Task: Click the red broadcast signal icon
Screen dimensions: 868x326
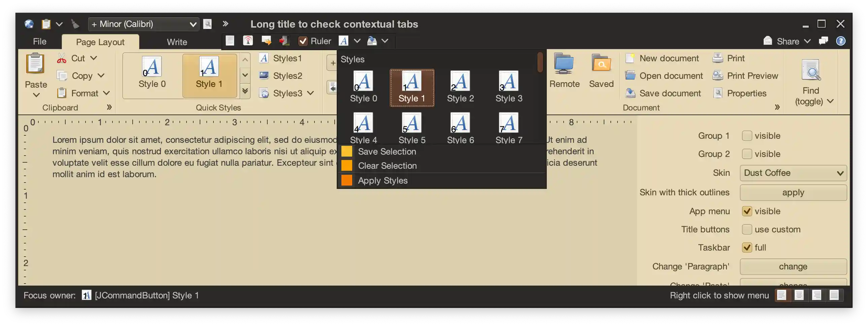Action: [248, 41]
